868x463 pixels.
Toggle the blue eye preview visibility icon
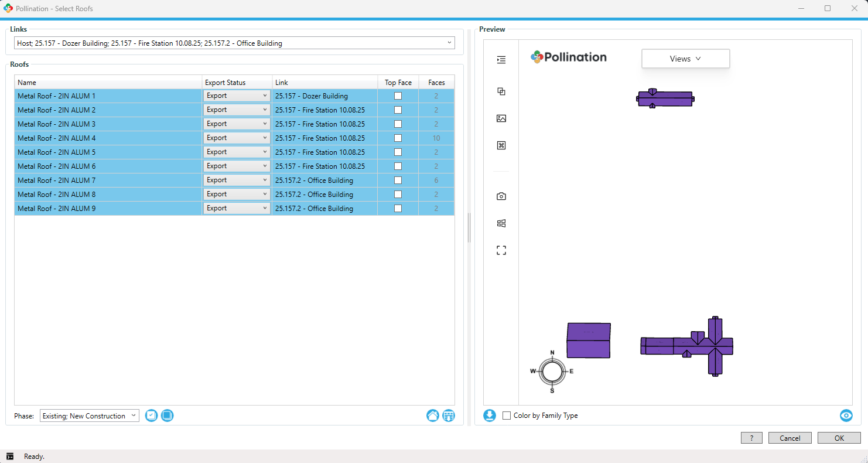846,416
